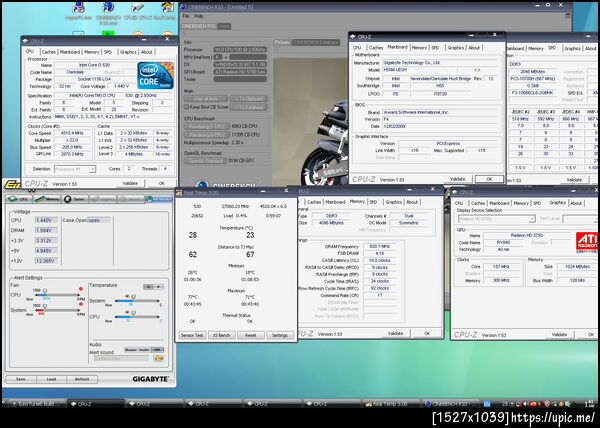Open EasyTune Tuner tab
The height and width of the screenshot is (428, 600).
[75, 199]
